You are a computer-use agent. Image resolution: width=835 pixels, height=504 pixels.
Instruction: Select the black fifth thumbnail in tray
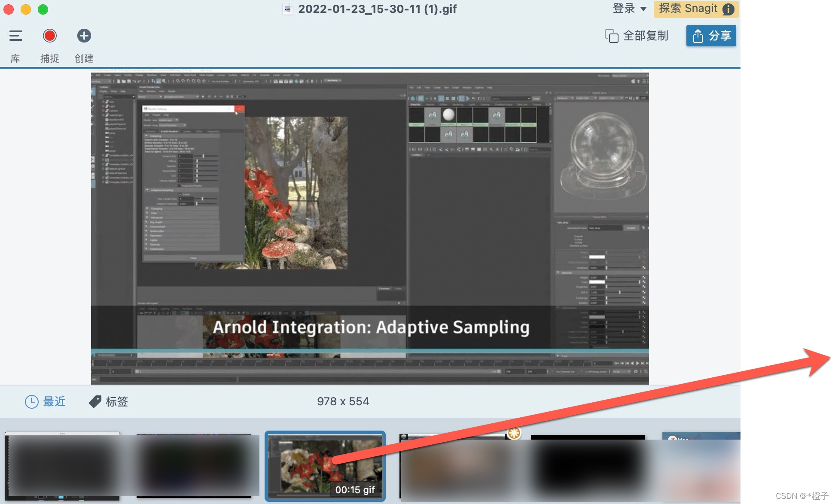pos(588,466)
